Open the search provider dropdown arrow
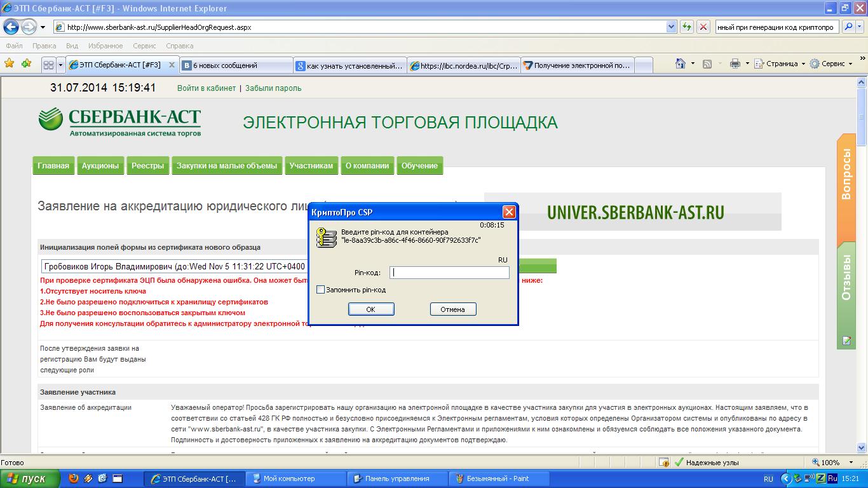Viewport: 868px width, 488px height. [860, 27]
